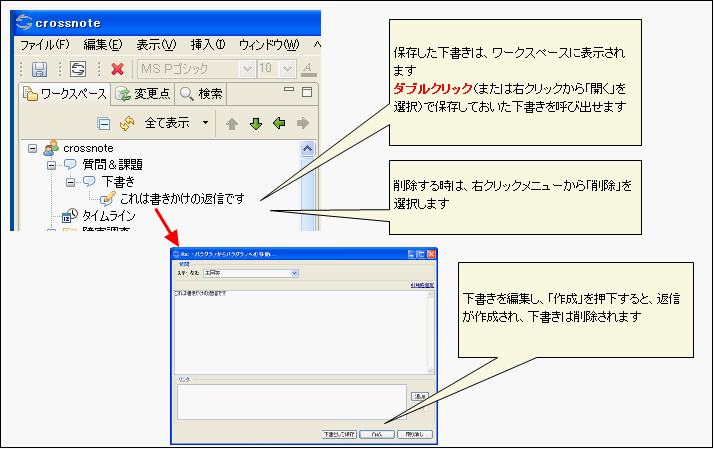The image size is (714, 449).
Task: Click the 追加 button beside link list
Action: tap(419, 397)
